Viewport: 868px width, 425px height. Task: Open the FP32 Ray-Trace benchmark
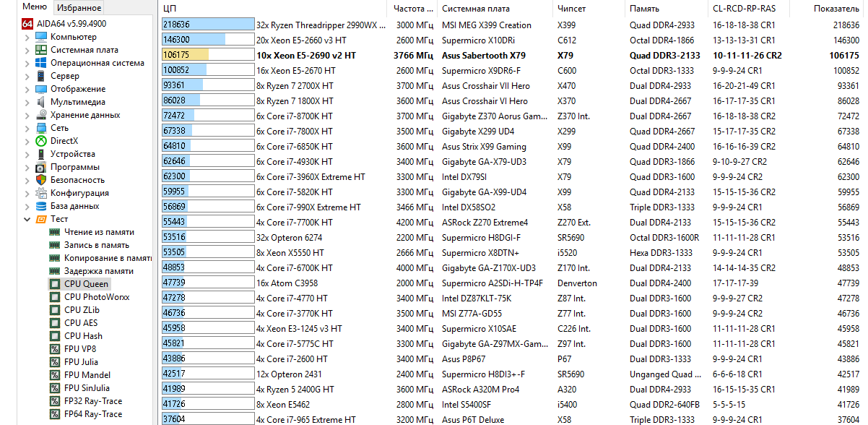pos(93,401)
